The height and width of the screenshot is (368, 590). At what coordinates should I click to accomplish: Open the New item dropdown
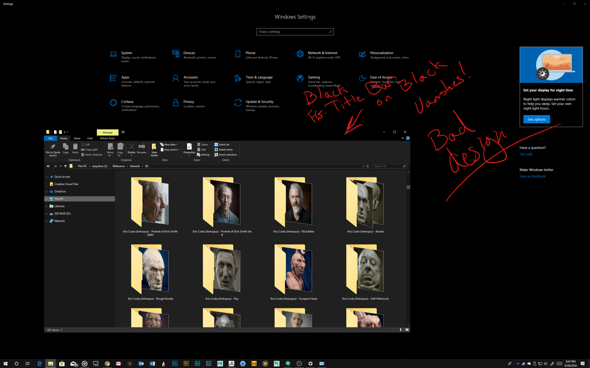tap(169, 144)
